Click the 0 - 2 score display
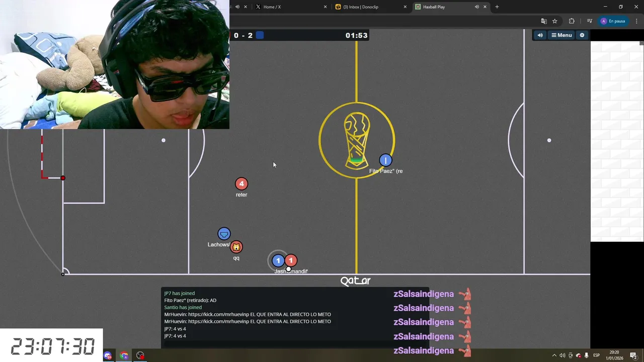The height and width of the screenshot is (362, 644). click(x=243, y=35)
